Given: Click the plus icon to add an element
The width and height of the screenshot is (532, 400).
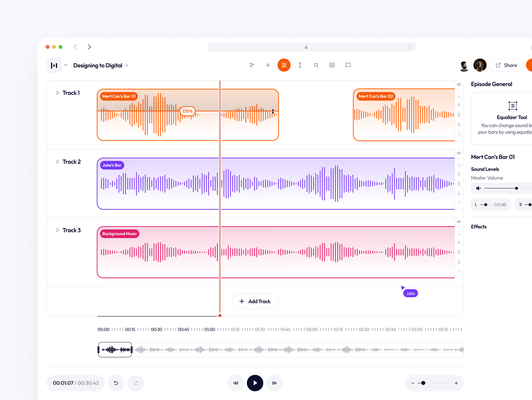Looking at the screenshot, I should pyautogui.click(x=268, y=65).
